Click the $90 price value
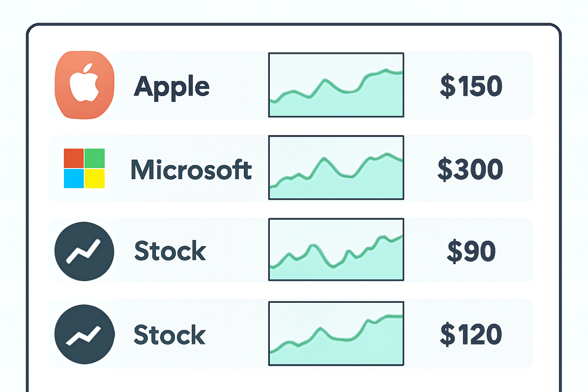This screenshot has width=588, height=392. (471, 252)
